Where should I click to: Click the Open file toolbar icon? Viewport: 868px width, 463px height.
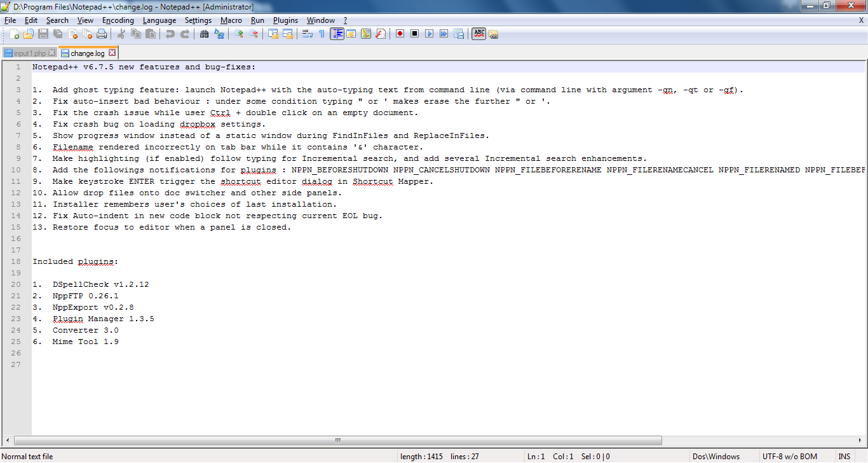click(29, 34)
